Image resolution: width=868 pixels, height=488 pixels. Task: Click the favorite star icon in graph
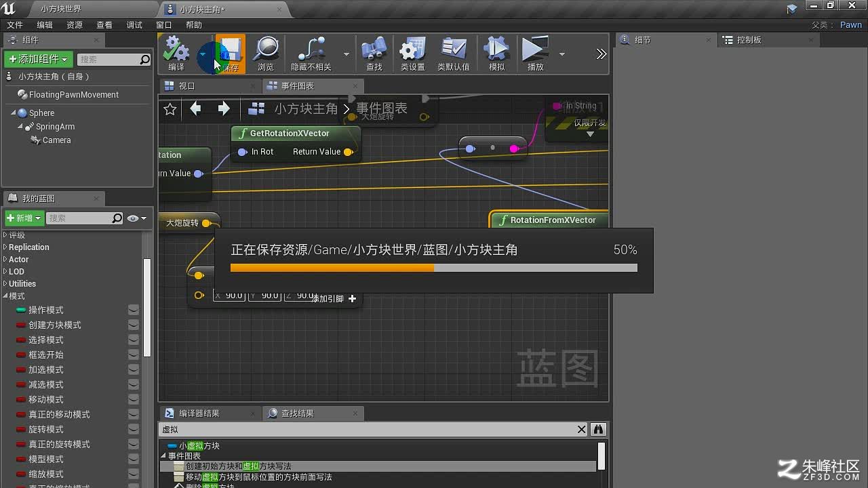coord(170,109)
